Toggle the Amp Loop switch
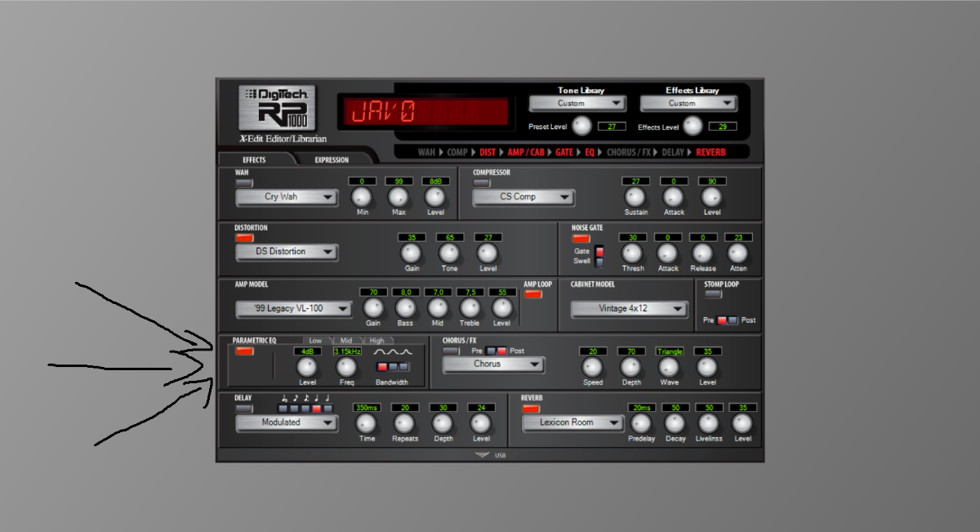 (533, 294)
